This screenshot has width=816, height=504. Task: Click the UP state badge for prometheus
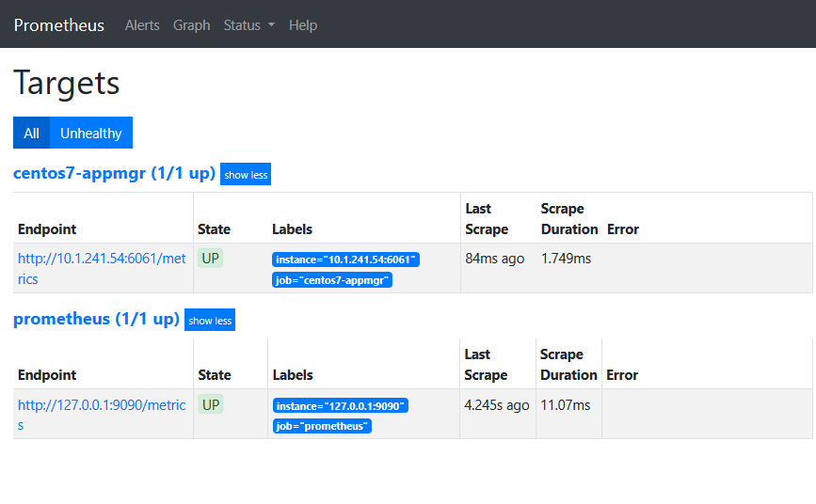[x=210, y=404]
